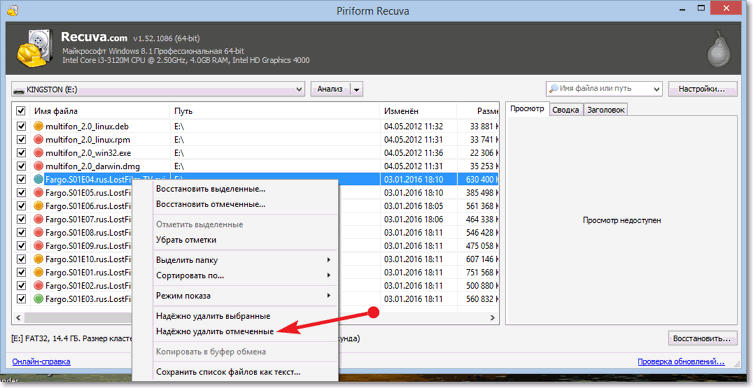Open Настройки settings button
This screenshot has width=753, height=388.
(702, 89)
